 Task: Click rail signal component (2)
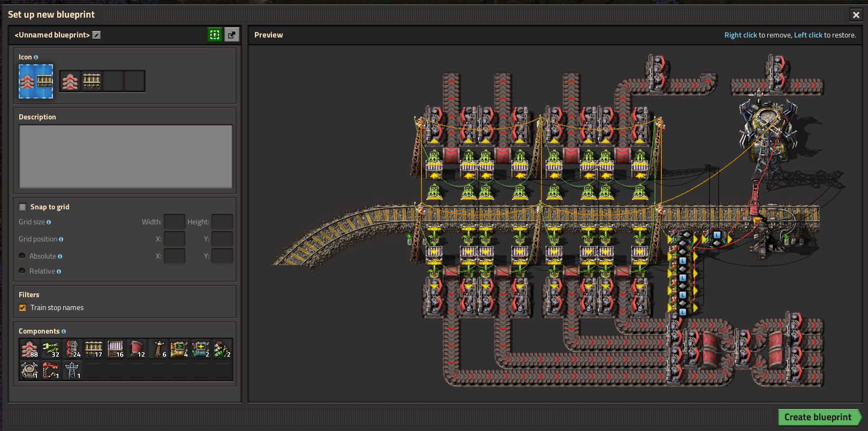[x=222, y=349]
